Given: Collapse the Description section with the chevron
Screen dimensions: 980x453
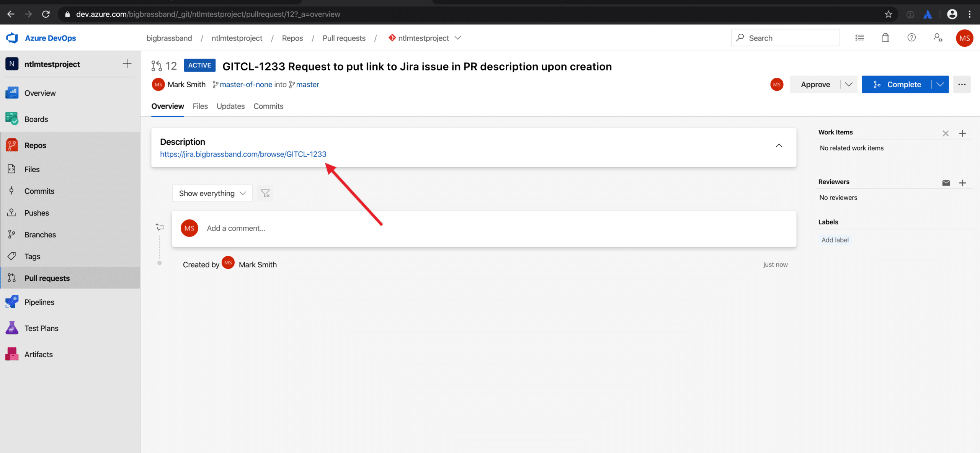Looking at the screenshot, I should click(779, 146).
